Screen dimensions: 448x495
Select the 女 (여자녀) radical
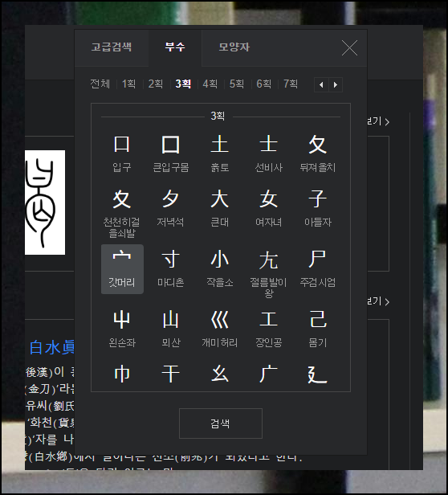coord(268,208)
